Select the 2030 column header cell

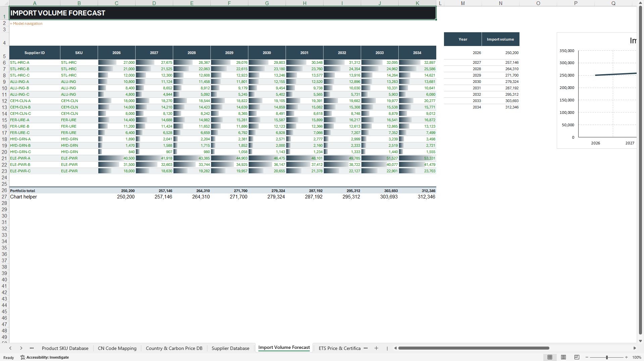[x=267, y=53]
